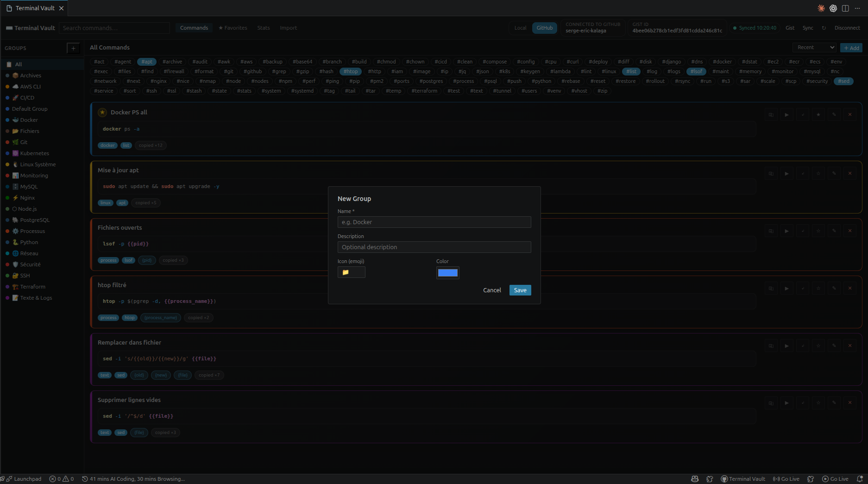Delete the Remplacer dans fichier command

(850, 346)
